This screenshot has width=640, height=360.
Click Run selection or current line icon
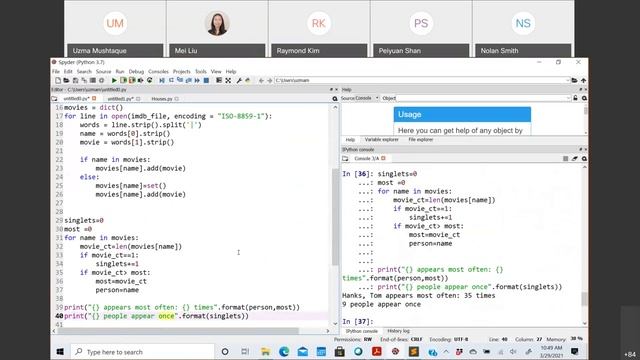click(141, 80)
